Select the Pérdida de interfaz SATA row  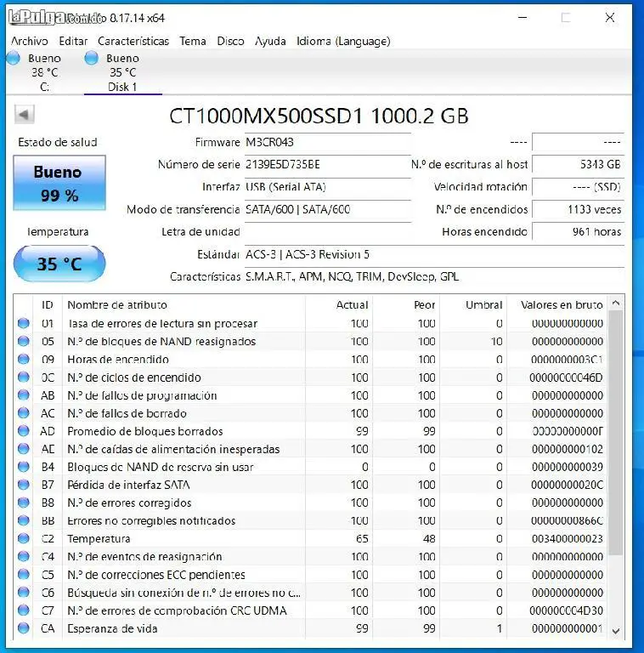click(x=310, y=485)
